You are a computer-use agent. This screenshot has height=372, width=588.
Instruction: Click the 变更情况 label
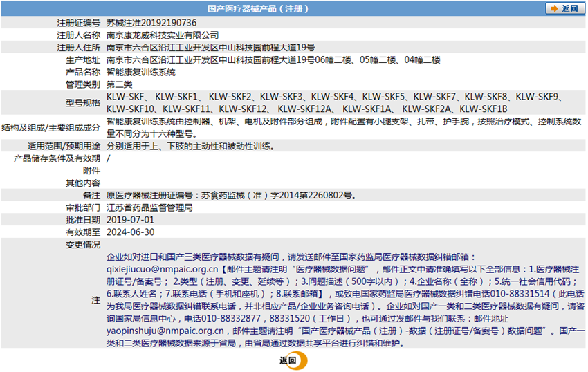(83, 245)
